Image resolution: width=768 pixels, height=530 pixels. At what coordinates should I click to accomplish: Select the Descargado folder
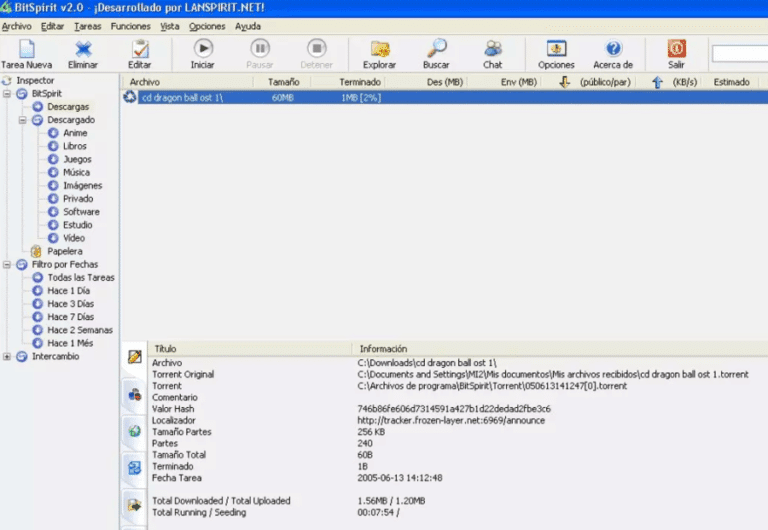(71, 120)
